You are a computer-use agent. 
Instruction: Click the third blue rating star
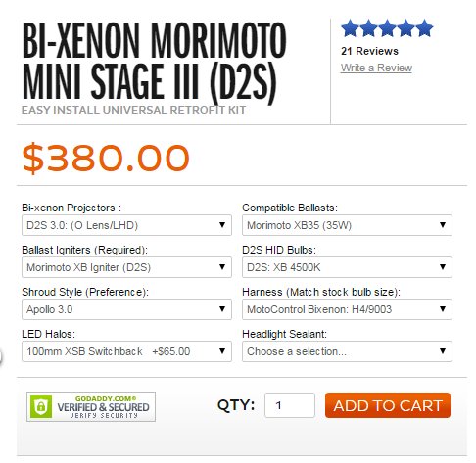387,27
